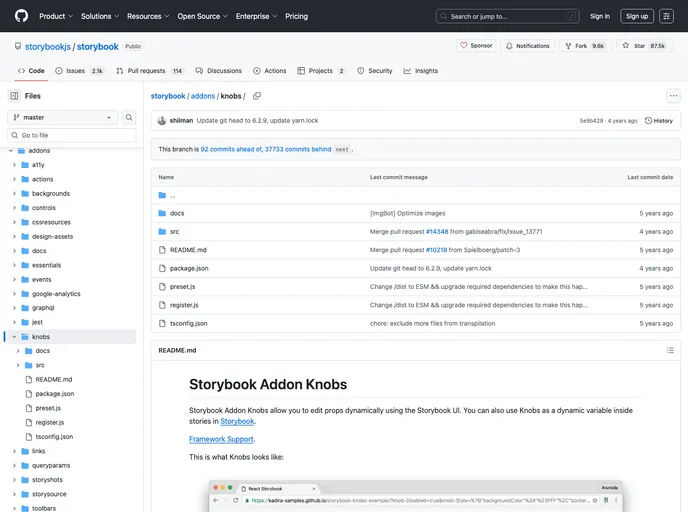The width and height of the screenshot is (688, 512).
Task: Click the storybook repository name link
Action: click(x=97, y=47)
